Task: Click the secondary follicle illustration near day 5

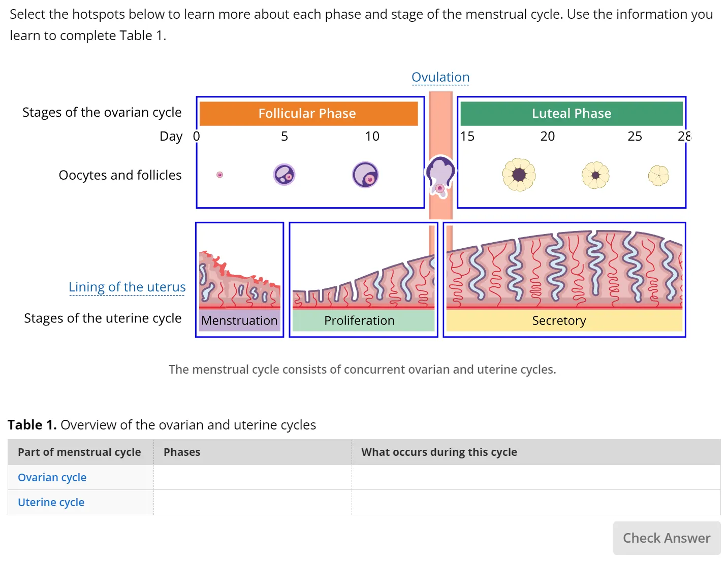Action: coord(284,174)
